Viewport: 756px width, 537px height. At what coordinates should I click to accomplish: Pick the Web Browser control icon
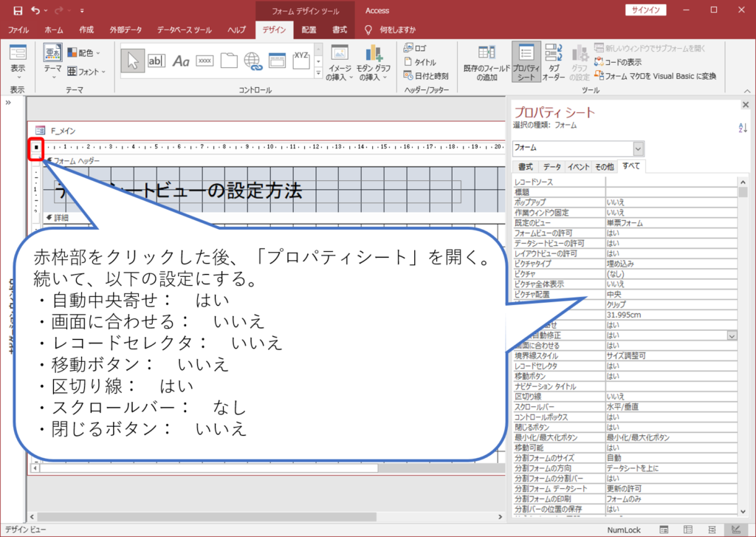tap(278, 61)
